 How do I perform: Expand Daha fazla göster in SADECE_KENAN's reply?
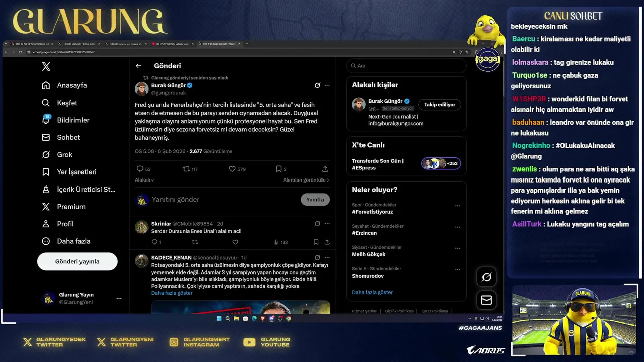(x=172, y=293)
